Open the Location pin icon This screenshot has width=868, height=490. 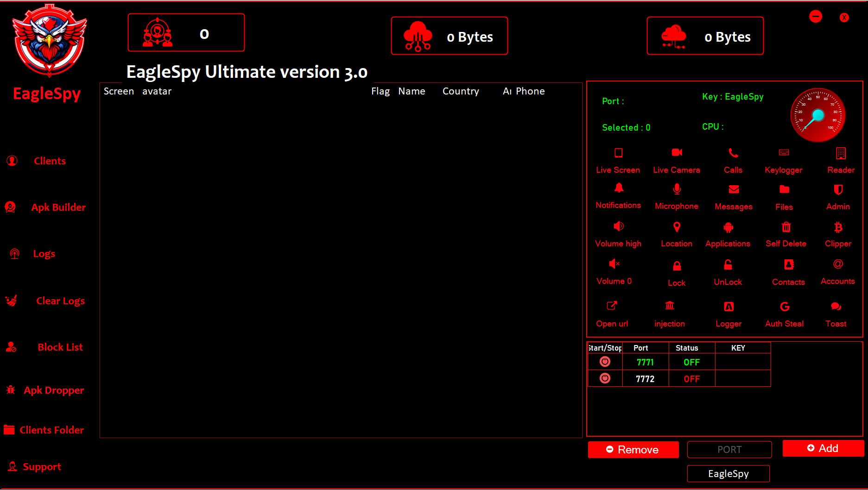click(x=677, y=227)
